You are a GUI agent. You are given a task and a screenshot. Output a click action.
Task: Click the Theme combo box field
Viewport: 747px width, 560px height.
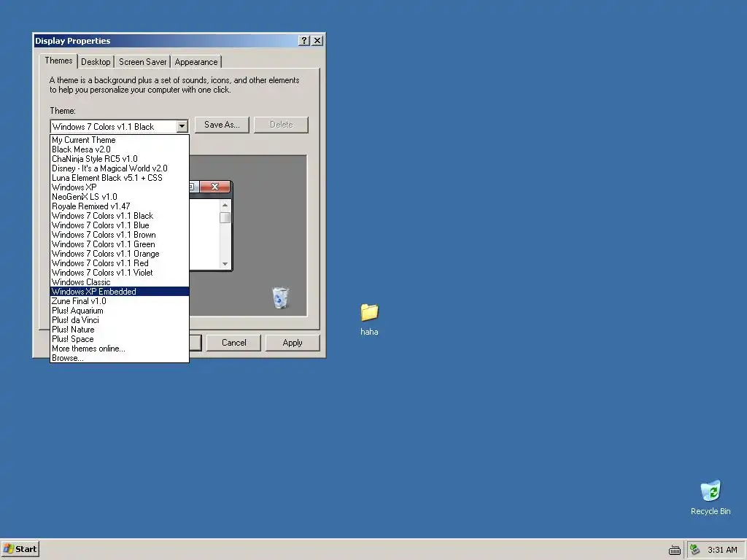click(x=119, y=127)
